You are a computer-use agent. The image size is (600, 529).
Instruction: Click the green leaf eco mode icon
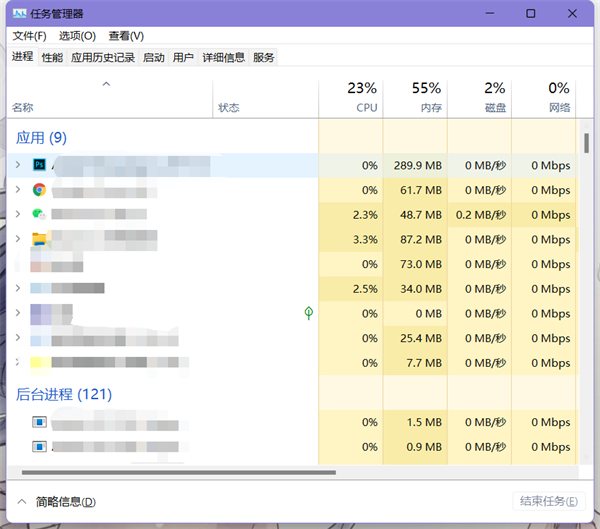[309, 313]
